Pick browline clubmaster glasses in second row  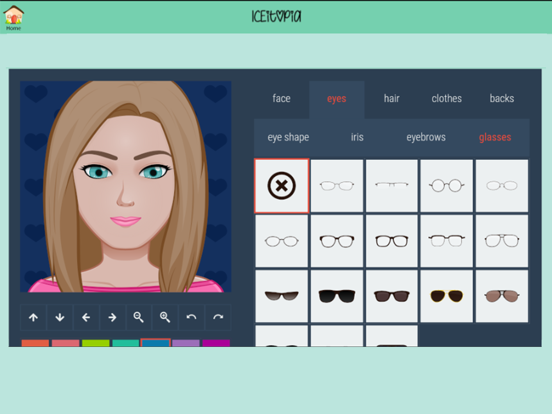[446, 241]
